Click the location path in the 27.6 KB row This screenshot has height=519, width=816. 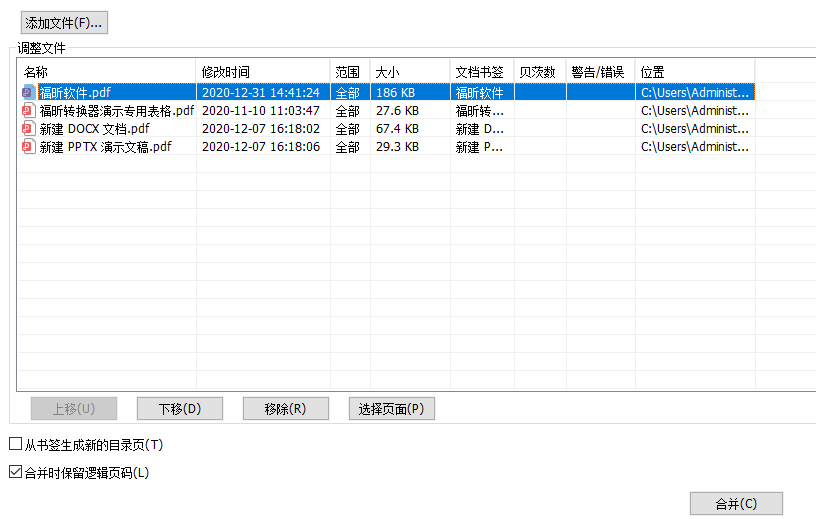(695, 110)
